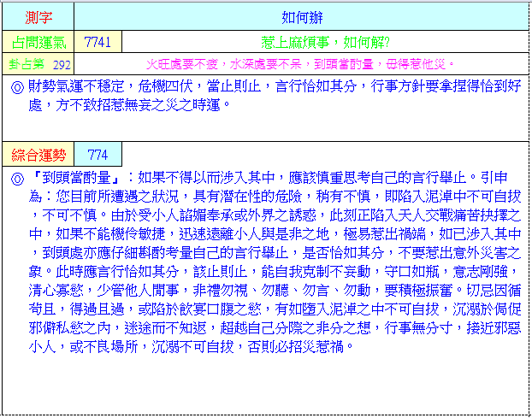This screenshot has width=532, height=418.
Task: Click the yellow 測字 header cell
Action: (x=37, y=16)
